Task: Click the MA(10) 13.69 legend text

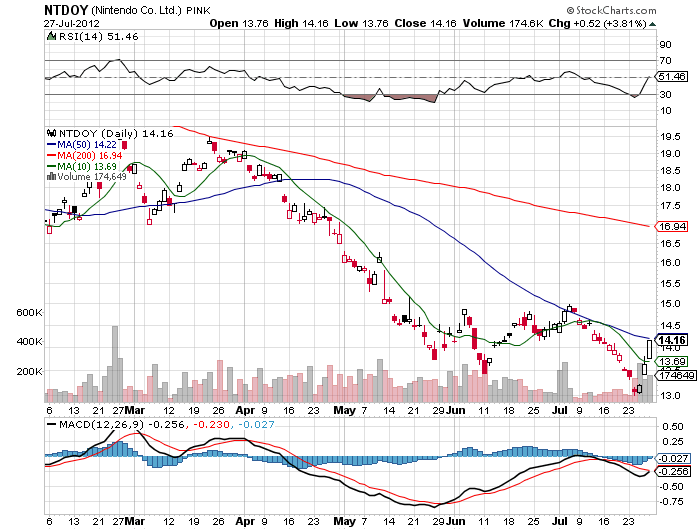Action: point(87,167)
